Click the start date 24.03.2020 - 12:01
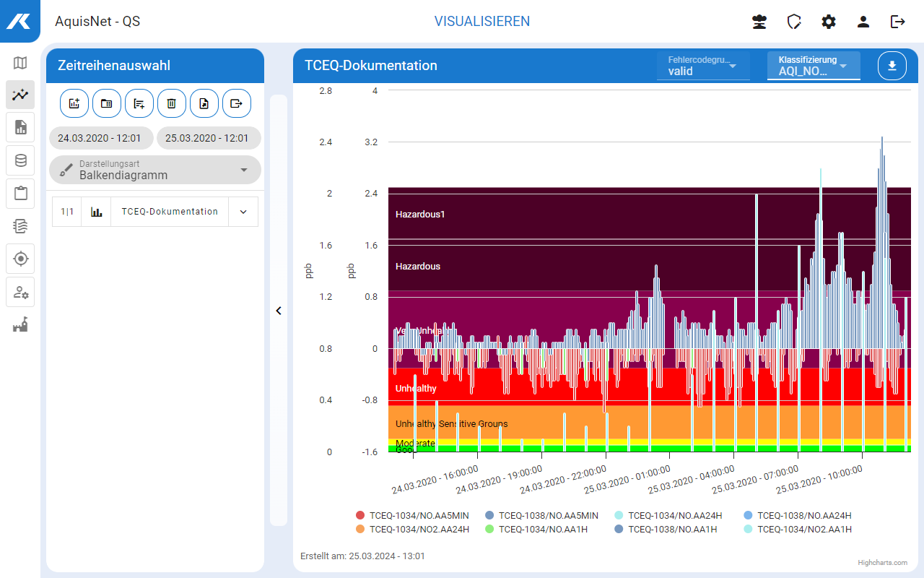This screenshot has width=924, height=578. click(100, 138)
